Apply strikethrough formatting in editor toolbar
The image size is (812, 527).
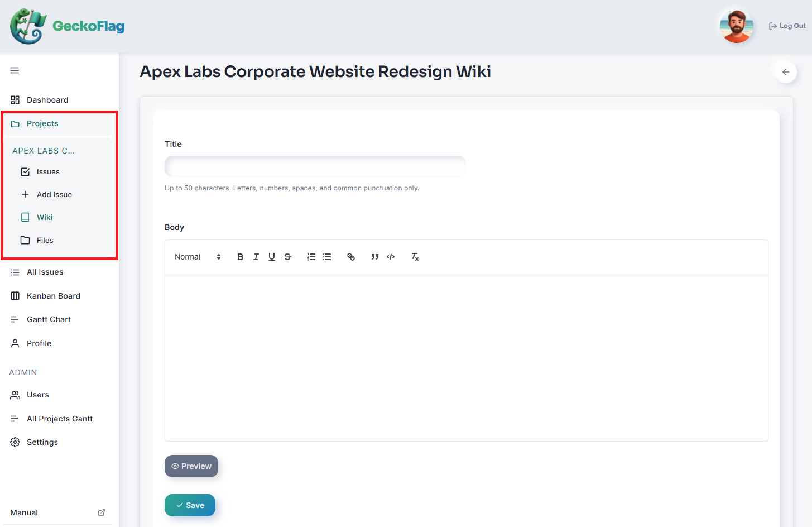pyautogui.click(x=287, y=257)
